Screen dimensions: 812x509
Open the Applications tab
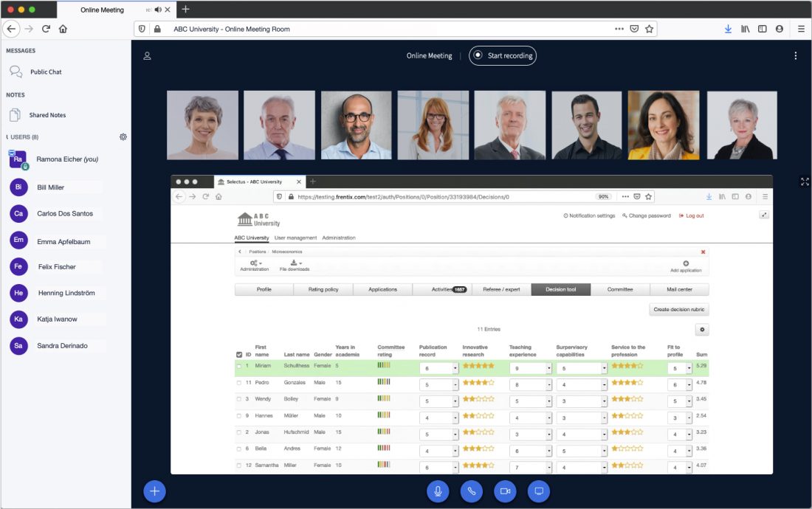[x=382, y=289]
